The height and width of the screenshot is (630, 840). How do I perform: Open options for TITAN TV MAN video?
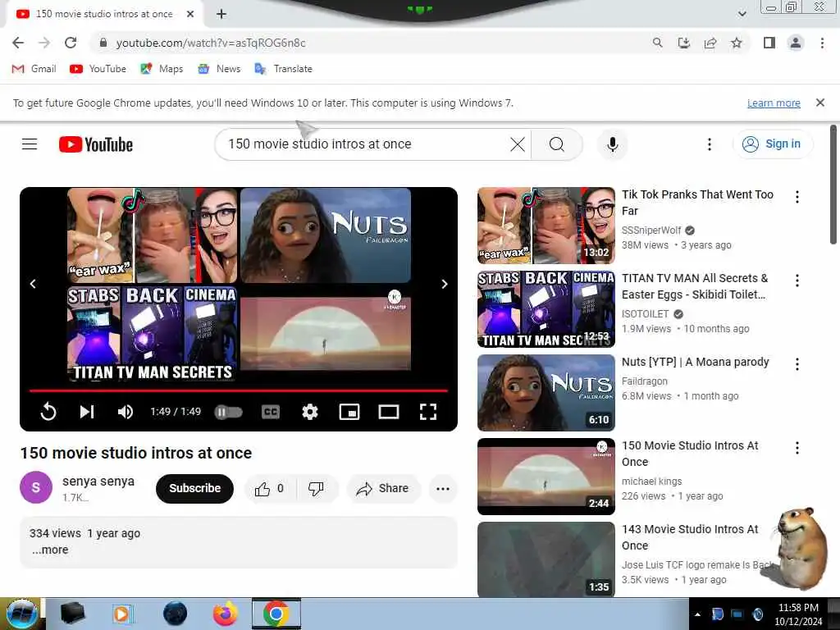click(797, 281)
